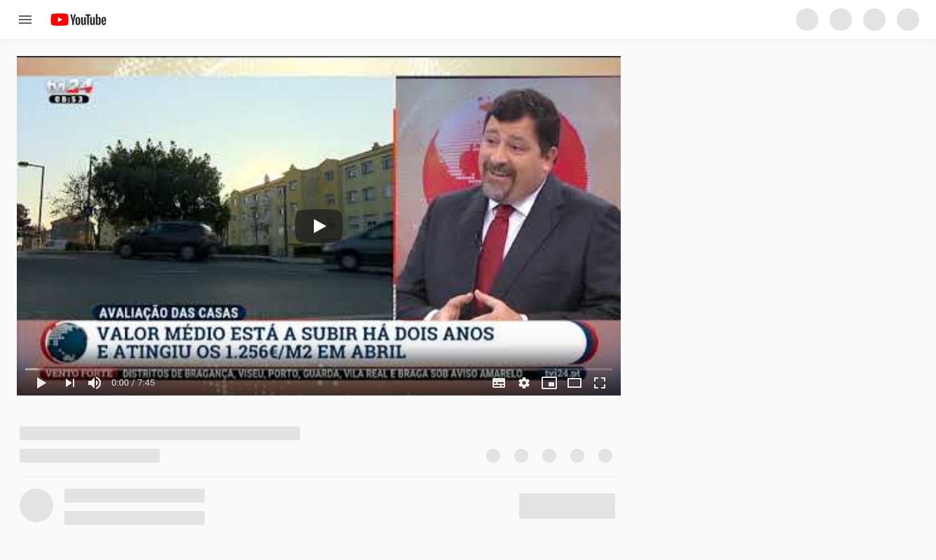936x560 pixels.
Task: Go to YouTube home via the logo
Action: pos(78,20)
